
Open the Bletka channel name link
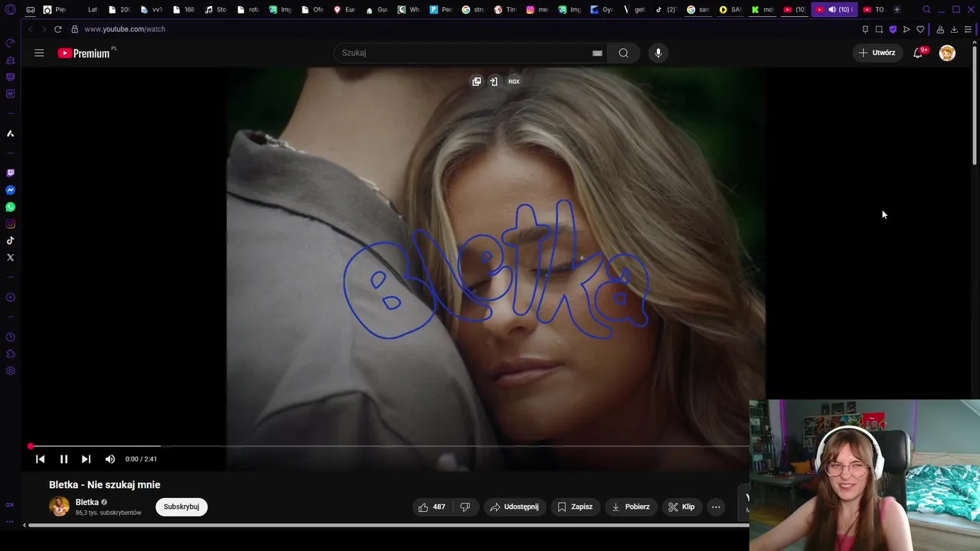point(87,503)
